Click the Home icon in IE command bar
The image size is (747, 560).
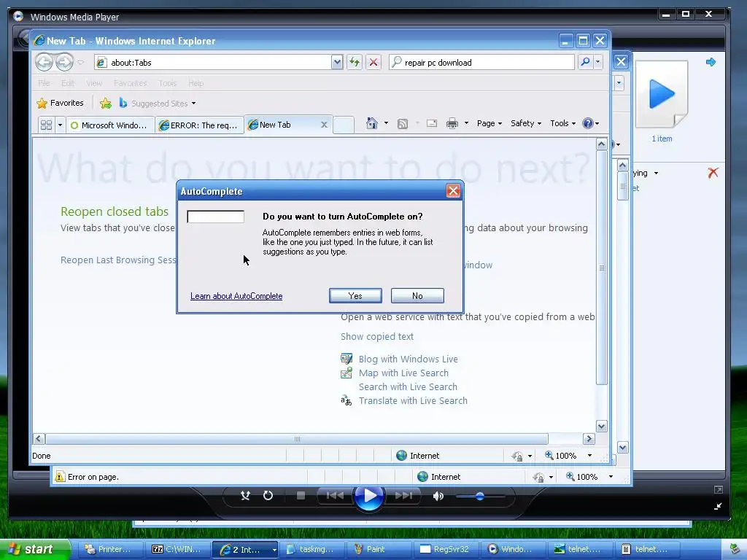(x=371, y=123)
